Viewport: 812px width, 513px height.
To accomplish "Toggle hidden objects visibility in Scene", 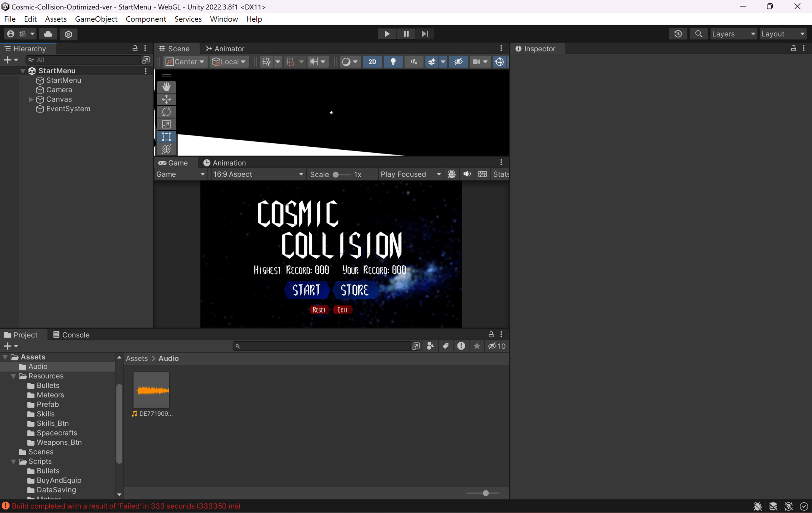I will click(458, 62).
